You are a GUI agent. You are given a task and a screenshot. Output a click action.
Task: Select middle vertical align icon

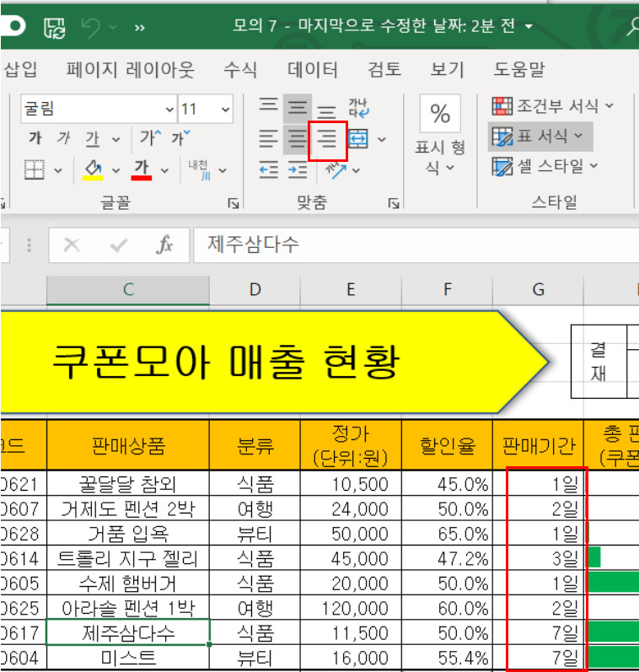tap(298, 106)
